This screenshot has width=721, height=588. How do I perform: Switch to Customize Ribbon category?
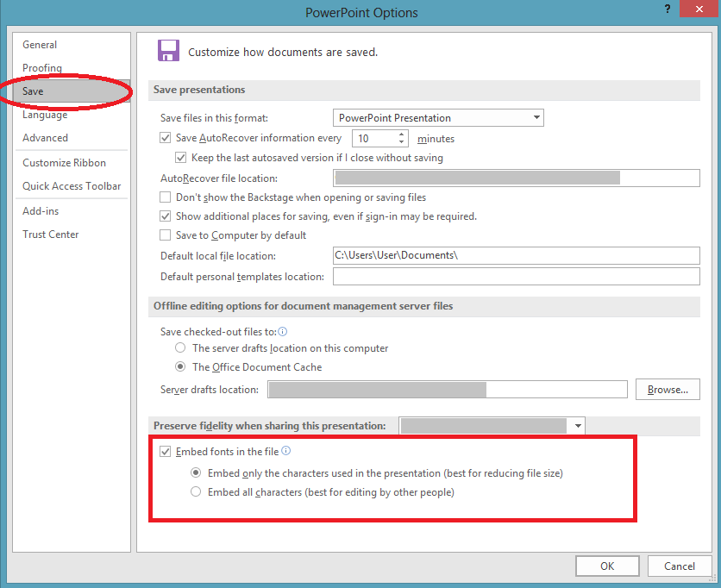[64, 163]
